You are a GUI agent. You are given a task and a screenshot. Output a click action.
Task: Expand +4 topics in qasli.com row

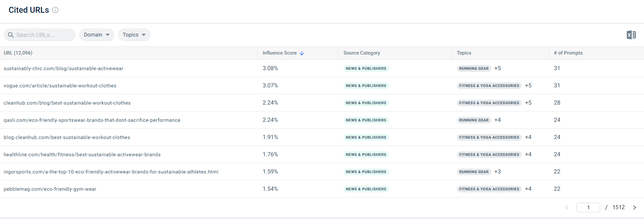(x=497, y=120)
